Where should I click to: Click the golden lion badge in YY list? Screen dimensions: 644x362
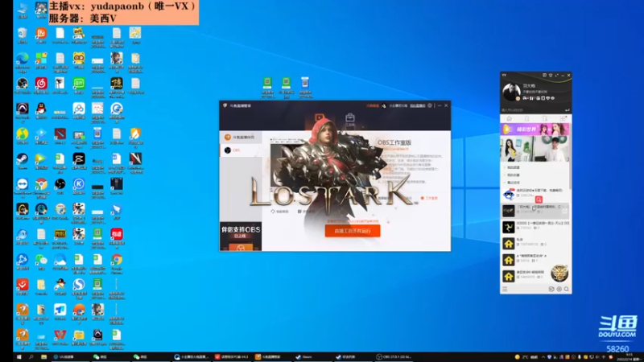(x=559, y=273)
